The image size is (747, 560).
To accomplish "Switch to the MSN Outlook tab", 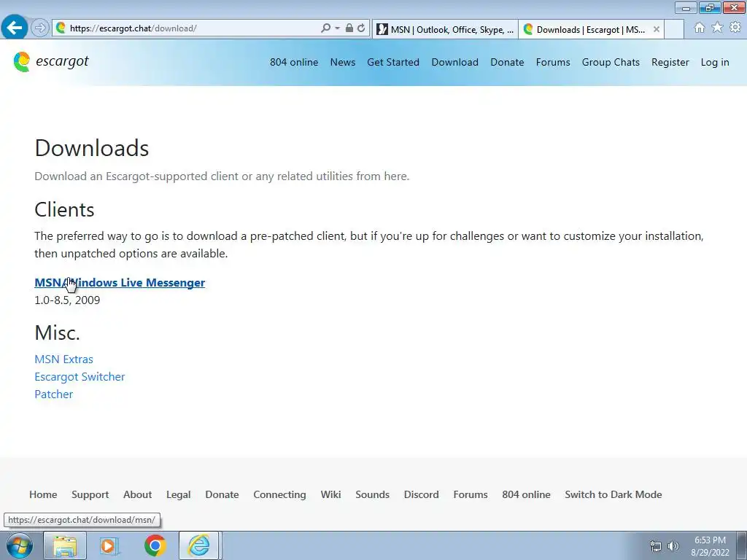I will click(445, 29).
